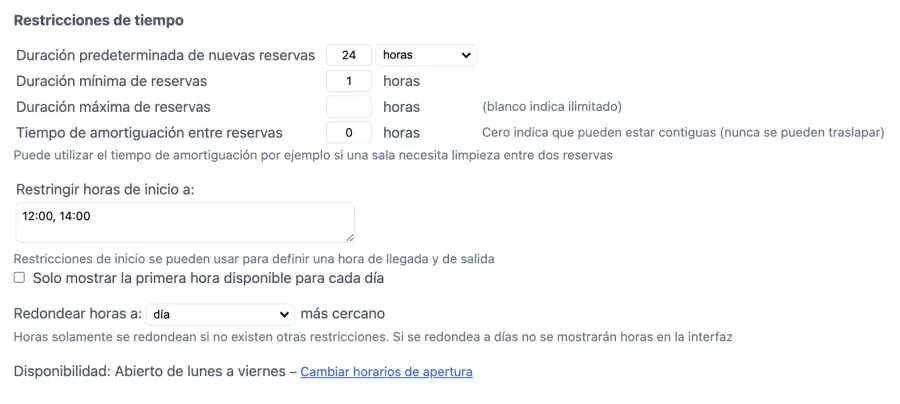Click the 'Duración predeterminada de nuevas reservas' label
Image resolution: width=900 pixels, height=404 pixels.
pyautogui.click(x=166, y=55)
